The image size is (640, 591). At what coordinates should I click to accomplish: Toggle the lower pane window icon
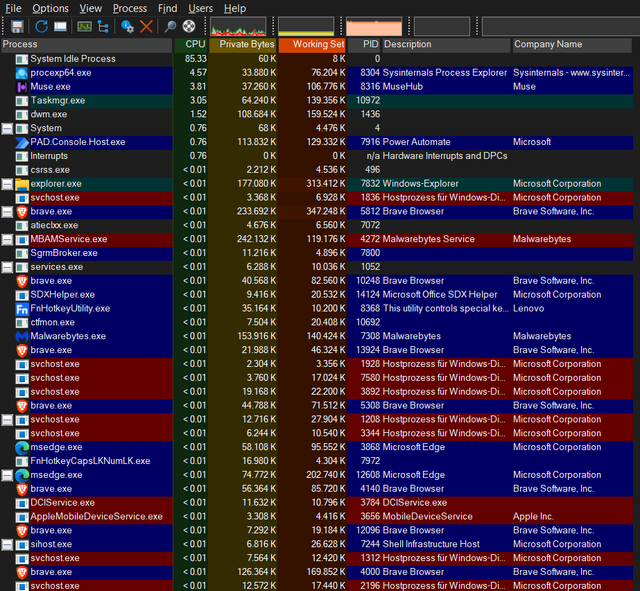(x=60, y=27)
